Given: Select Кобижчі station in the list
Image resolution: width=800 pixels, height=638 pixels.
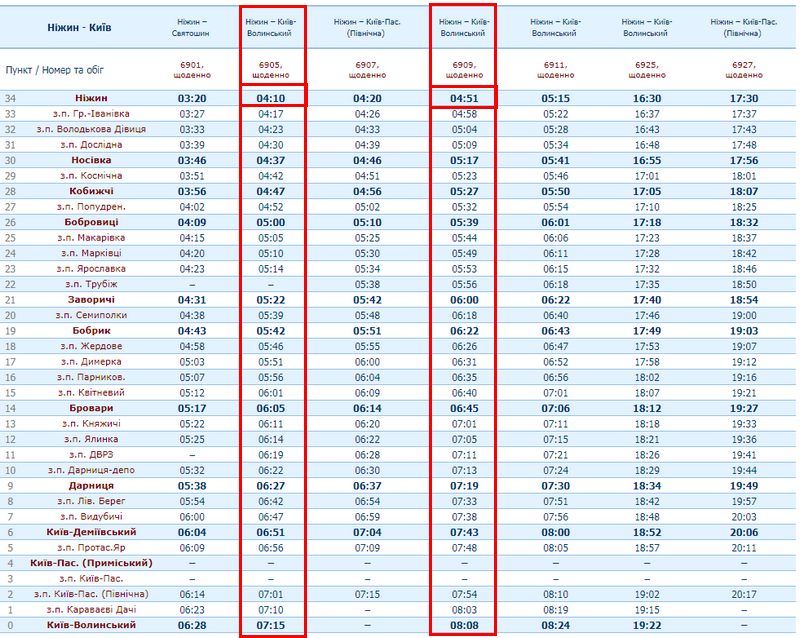Looking at the screenshot, I should pos(91,191).
